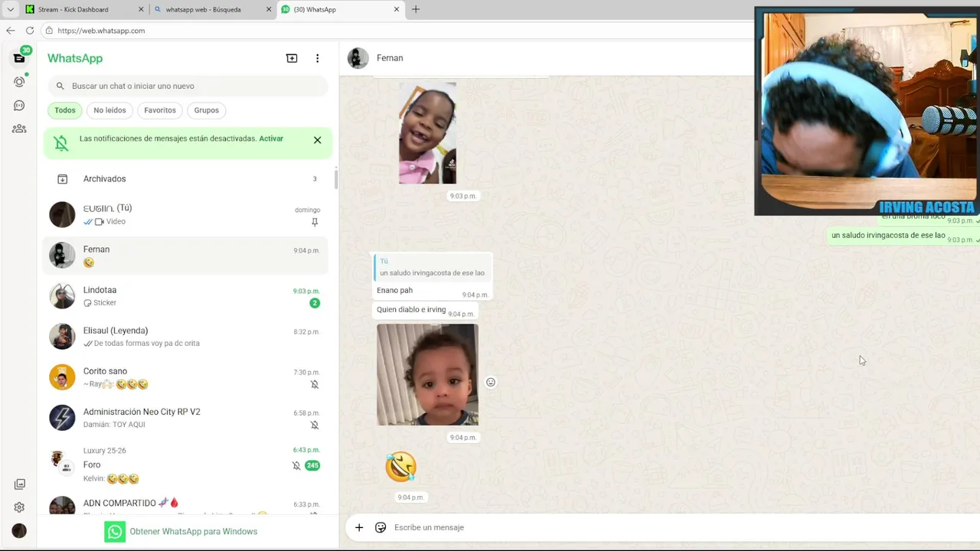This screenshot has width=980, height=551.
Task: Open the Chats icon in left sidebar
Action: click(19, 58)
